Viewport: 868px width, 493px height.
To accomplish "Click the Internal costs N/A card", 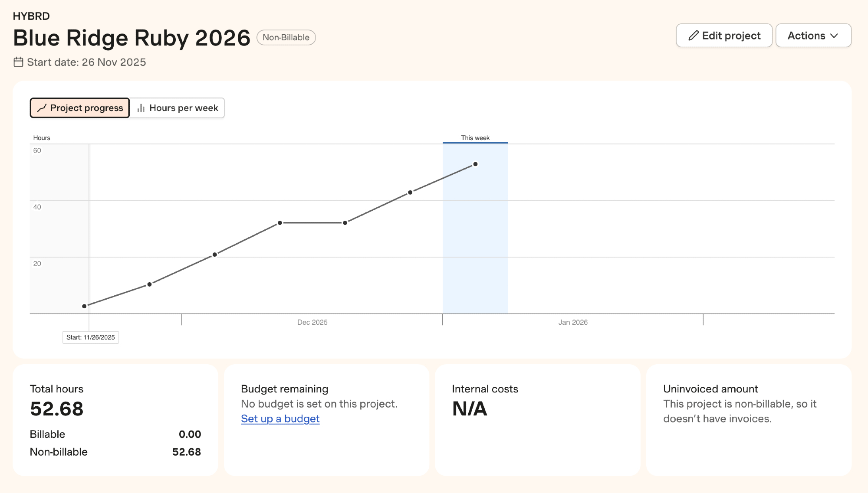I will pyautogui.click(x=537, y=420).
